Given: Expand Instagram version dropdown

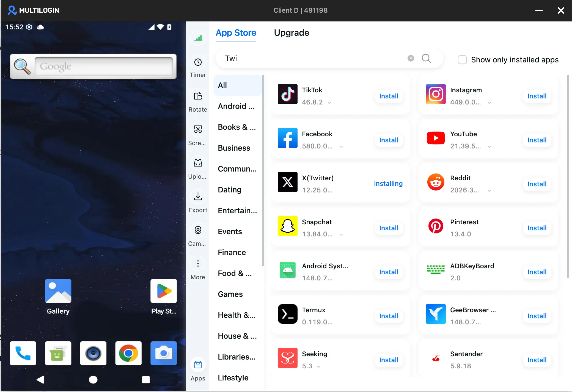Looking at the screenshot, I should pyautogui.click(x=490, y=103).
